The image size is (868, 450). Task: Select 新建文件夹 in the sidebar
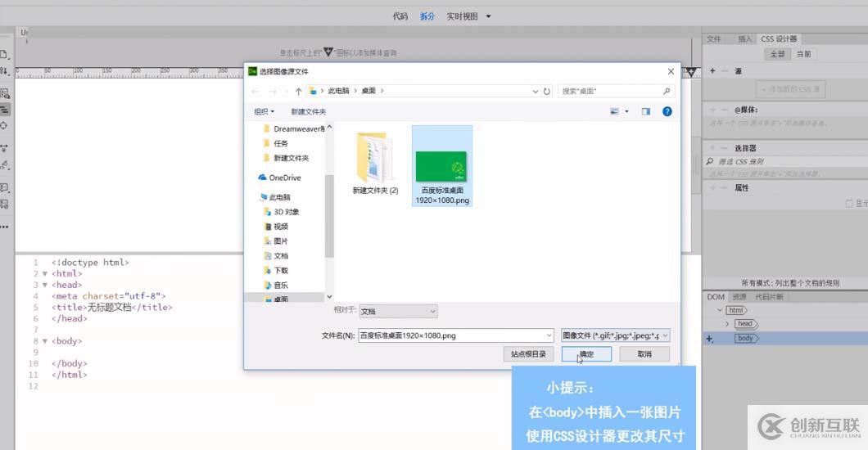pos(286,158)
